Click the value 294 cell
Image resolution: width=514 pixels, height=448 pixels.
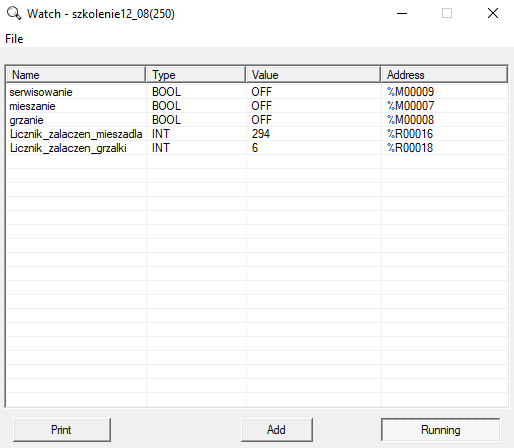313,134
